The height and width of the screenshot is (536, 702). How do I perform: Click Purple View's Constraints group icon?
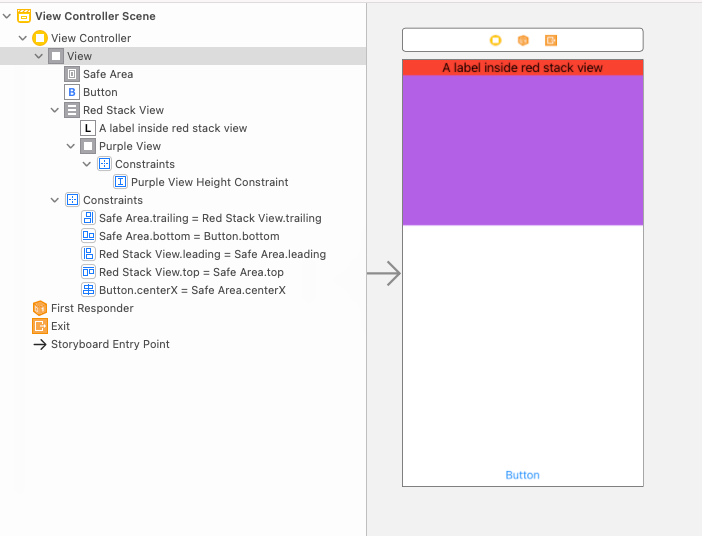click(x=104, y=164)
